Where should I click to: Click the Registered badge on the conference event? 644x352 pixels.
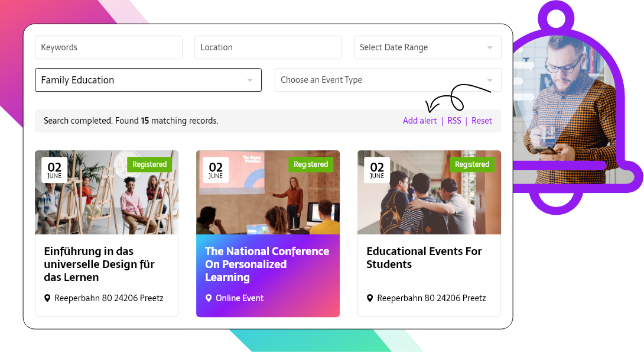click(311, 164)
